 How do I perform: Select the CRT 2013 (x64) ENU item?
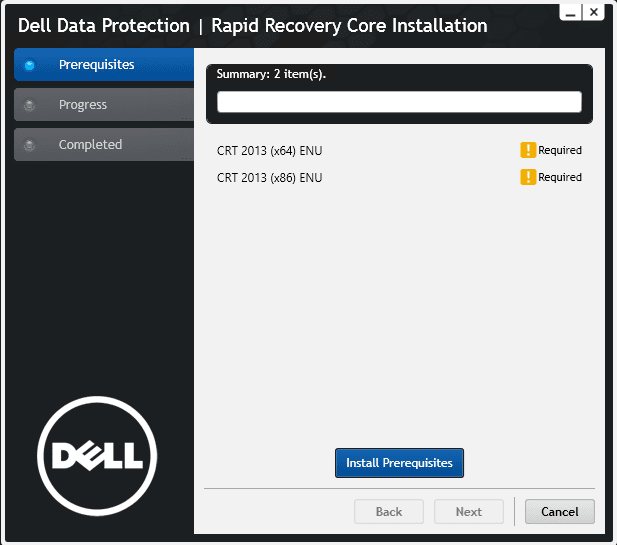click(270, 151)
